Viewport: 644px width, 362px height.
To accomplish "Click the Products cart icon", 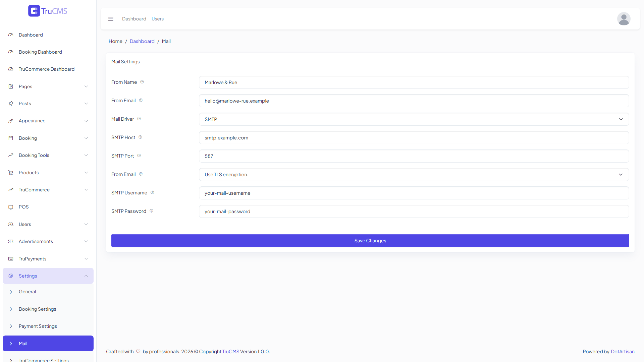I will pos(11,173).
